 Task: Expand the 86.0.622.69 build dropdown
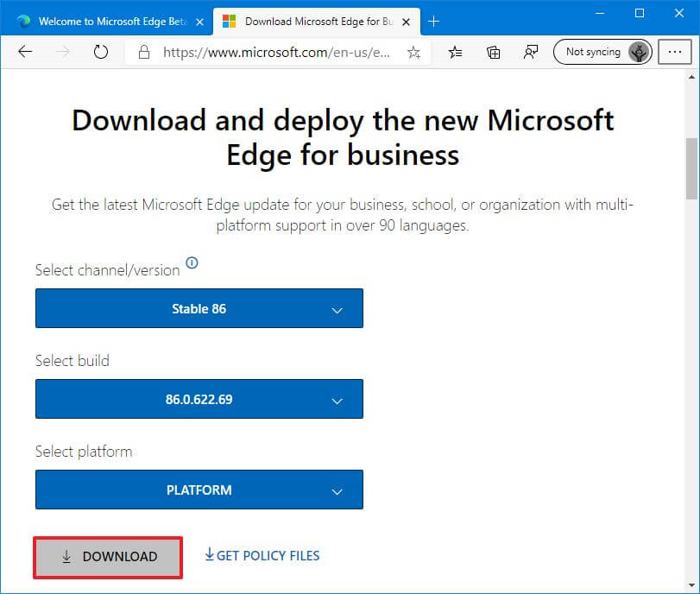point(199,400)
